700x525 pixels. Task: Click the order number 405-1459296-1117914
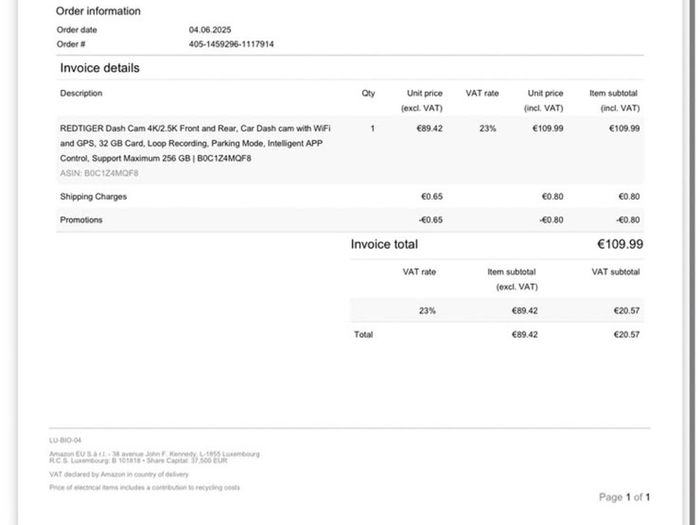point(231,44)
